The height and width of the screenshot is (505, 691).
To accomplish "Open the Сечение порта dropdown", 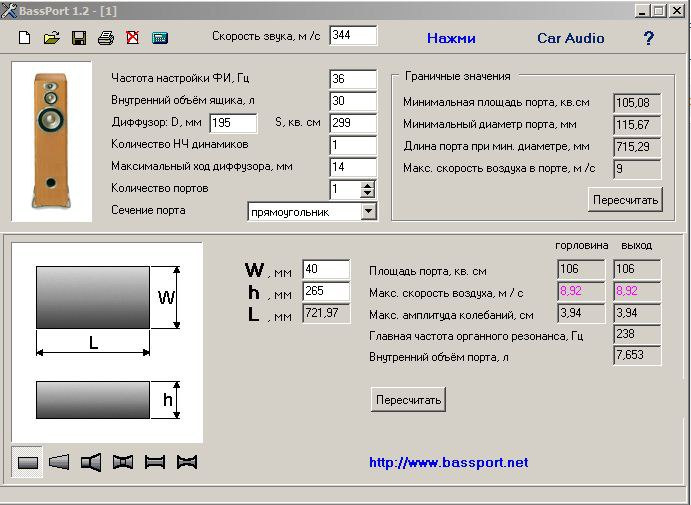I will pyautogui.click(x=369, y=211).
